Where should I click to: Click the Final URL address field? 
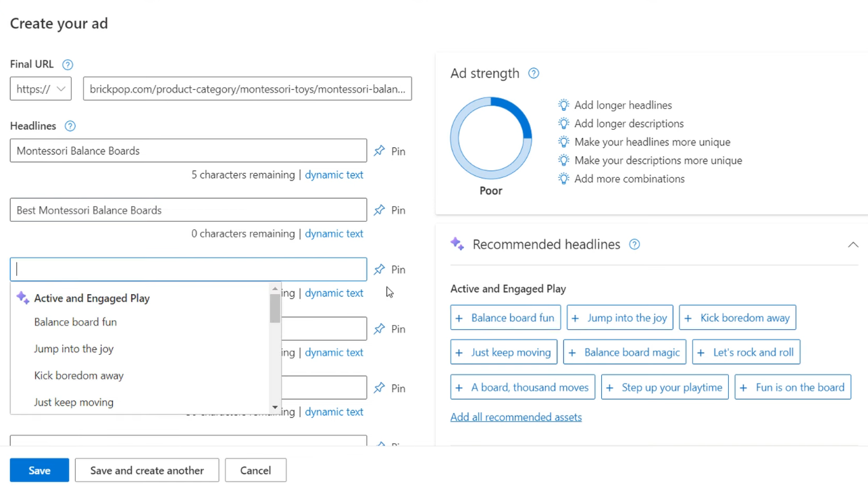[x=247, y=89]
